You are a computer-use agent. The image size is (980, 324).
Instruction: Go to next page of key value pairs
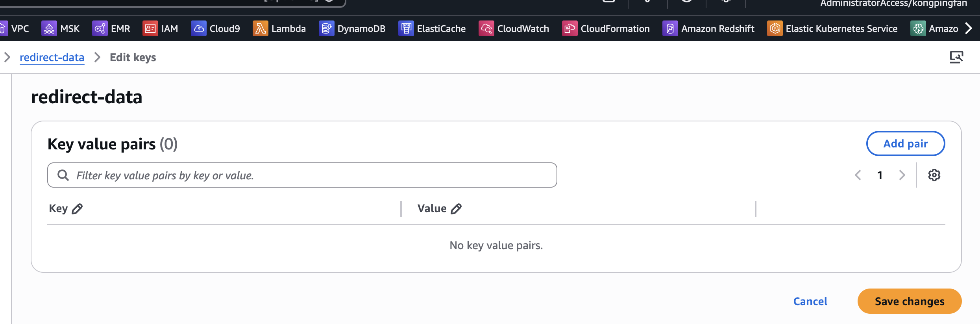(x=902, y=175)
